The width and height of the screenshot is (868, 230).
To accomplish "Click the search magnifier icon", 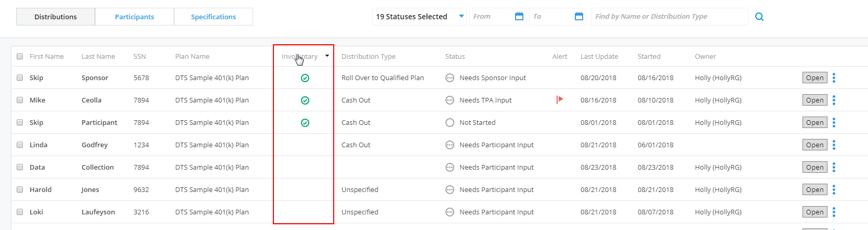I will point(759,17).
